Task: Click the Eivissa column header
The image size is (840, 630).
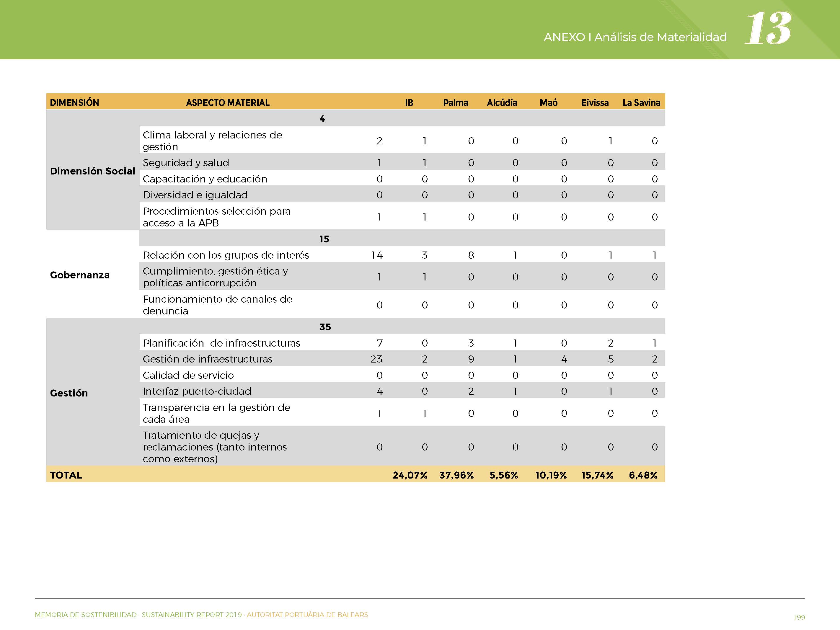Action: 595,102
